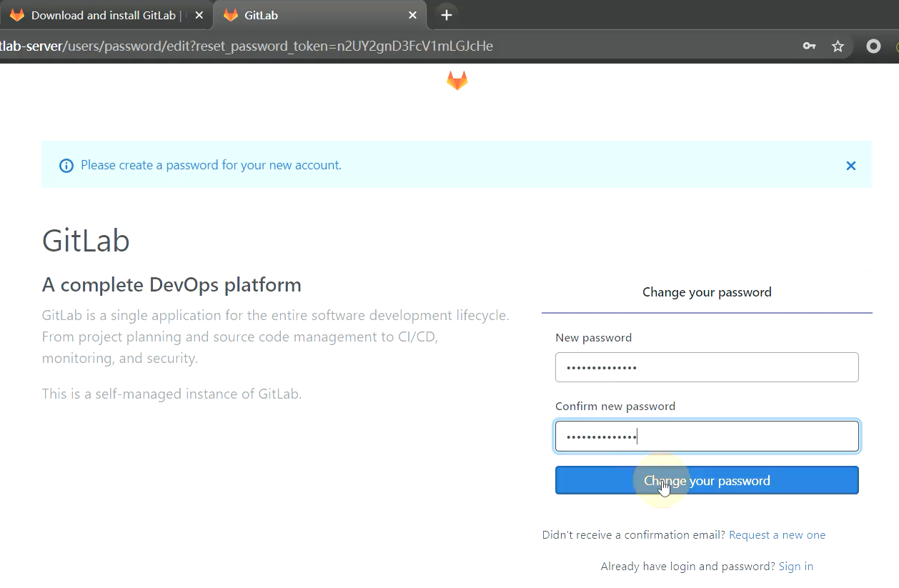
Task: Click the GitLab favicon on active tab
Action: coord(230,15)
